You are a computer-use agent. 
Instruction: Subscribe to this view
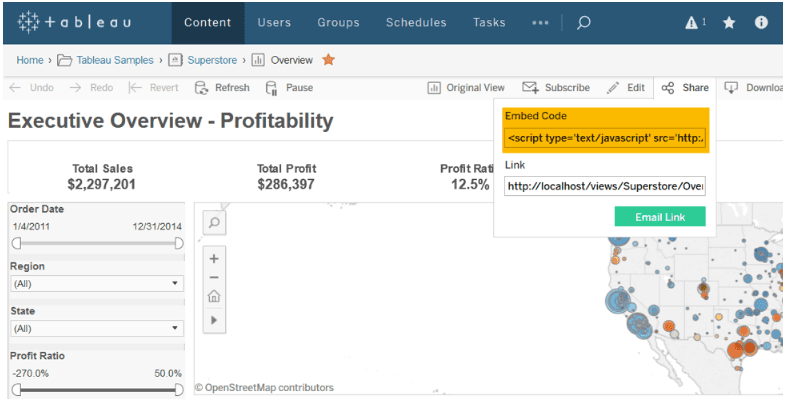point(556,88)
